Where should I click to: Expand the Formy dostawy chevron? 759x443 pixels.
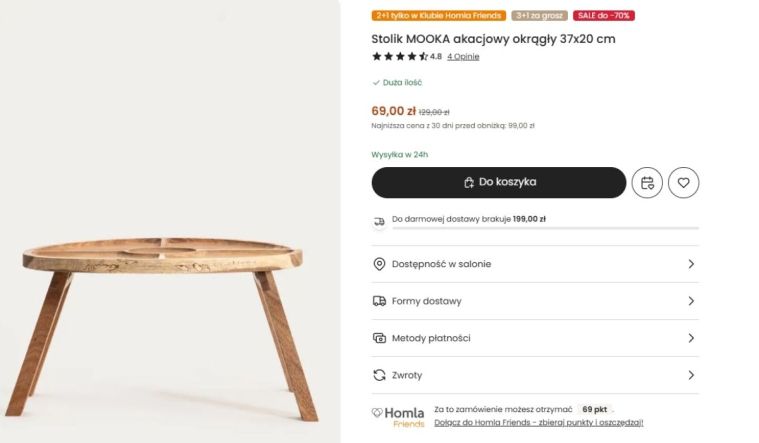click(x=691, y=301)
